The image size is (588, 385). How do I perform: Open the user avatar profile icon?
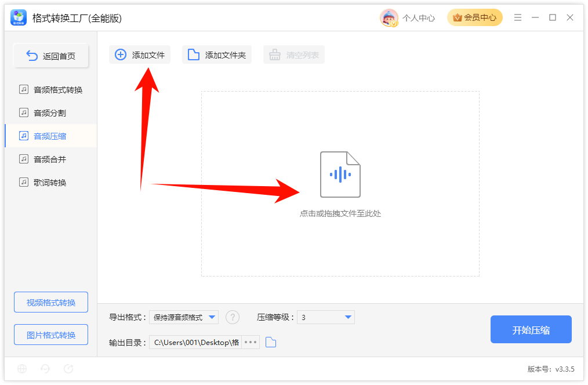pyautogui.click(x=389, y=17)
